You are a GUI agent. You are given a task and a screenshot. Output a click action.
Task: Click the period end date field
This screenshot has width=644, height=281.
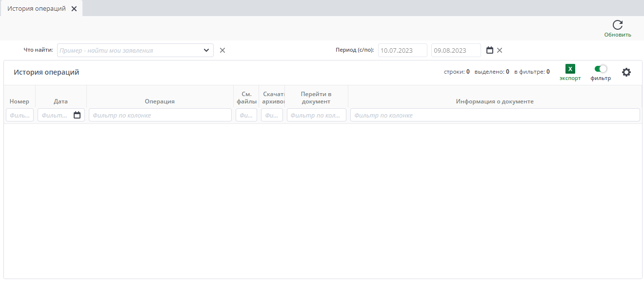pos(455,50)
